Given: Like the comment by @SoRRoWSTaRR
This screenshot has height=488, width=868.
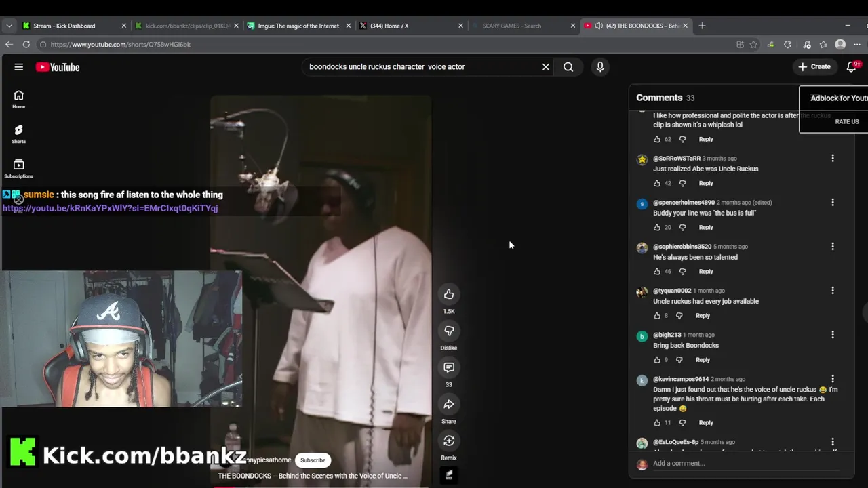Looking at the screenshot, I should click(656, 183).
